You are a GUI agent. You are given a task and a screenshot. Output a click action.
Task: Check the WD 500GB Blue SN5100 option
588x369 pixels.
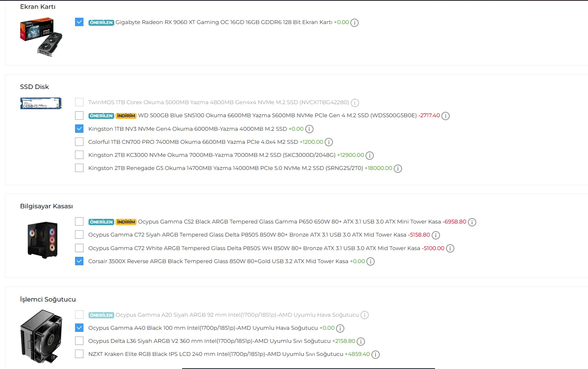(x=79, y=115)
